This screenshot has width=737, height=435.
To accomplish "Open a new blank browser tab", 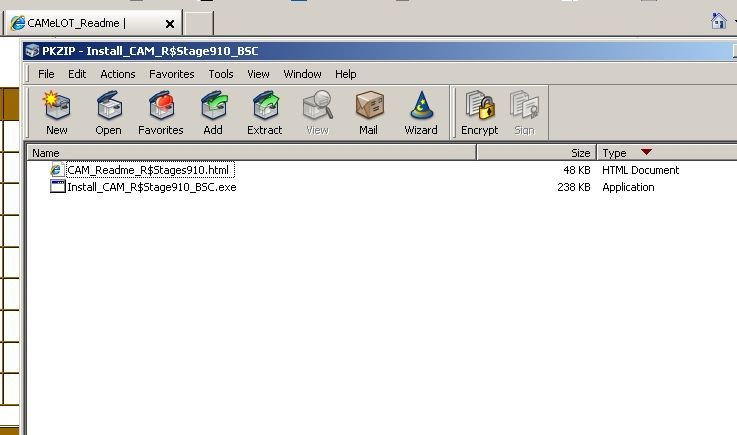I will [199, 23].
